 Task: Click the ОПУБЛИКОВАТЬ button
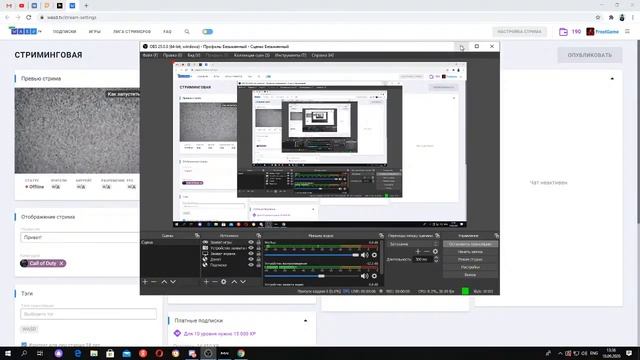(590, 55)
